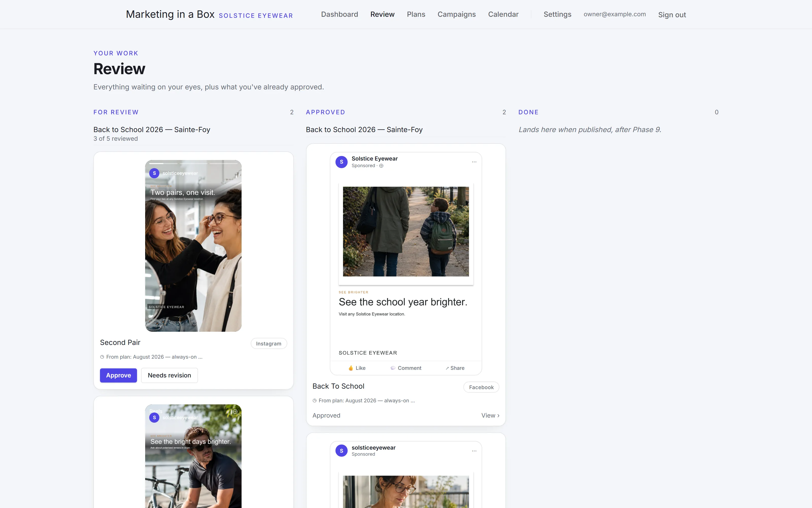Approve the Second Pair creative

pos(119,375)
